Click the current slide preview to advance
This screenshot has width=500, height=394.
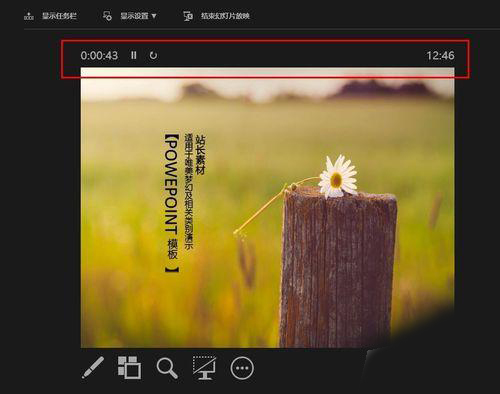[x=267, y=208]
